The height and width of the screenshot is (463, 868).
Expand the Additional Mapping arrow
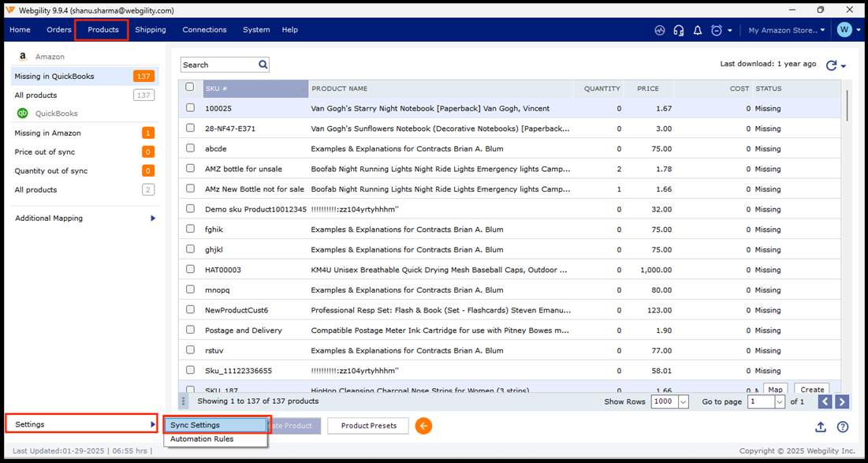[x=153, y=218]
